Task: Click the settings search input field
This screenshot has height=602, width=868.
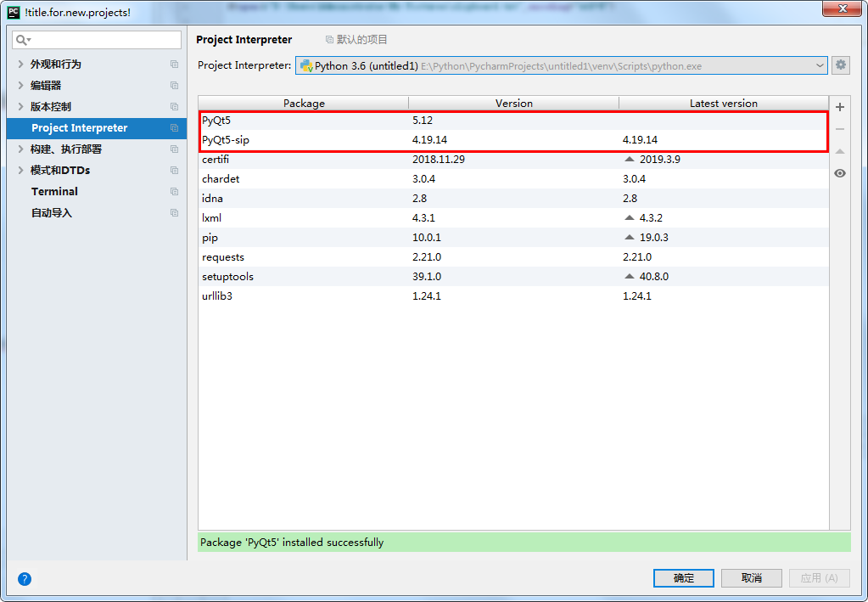Action: (97, 40)
